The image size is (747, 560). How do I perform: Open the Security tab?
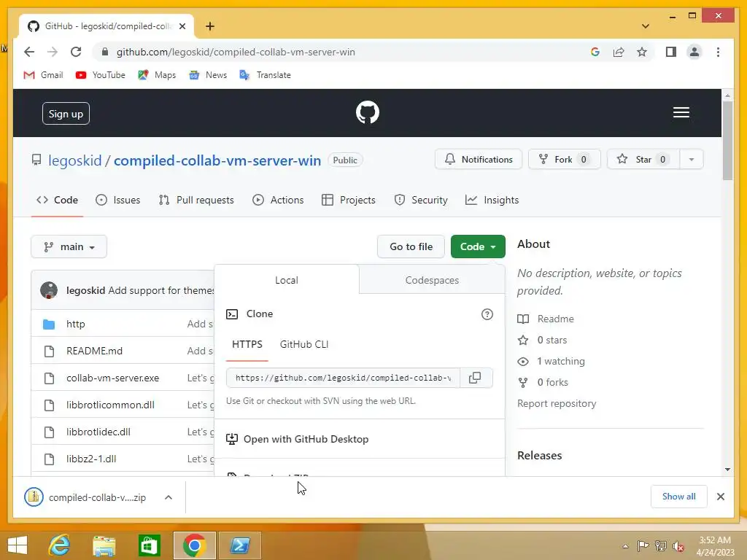(421, 200)
